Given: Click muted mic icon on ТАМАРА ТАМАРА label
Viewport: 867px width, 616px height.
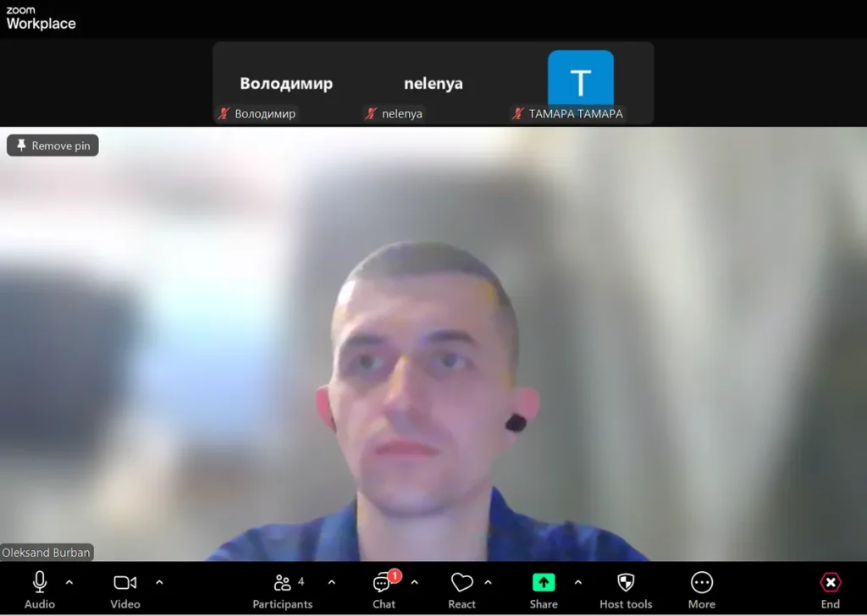Looking at the screenshot, I should pyautogui.click(x=517, y=114).
